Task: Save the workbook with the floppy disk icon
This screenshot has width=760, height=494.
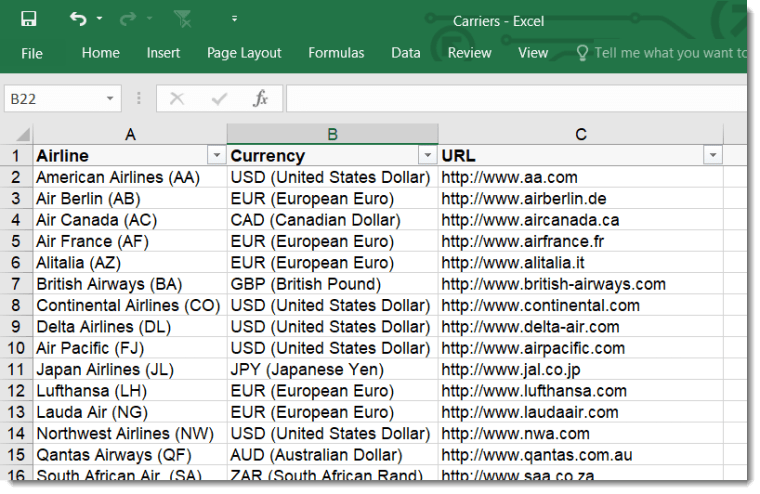Action: [29, 19]
